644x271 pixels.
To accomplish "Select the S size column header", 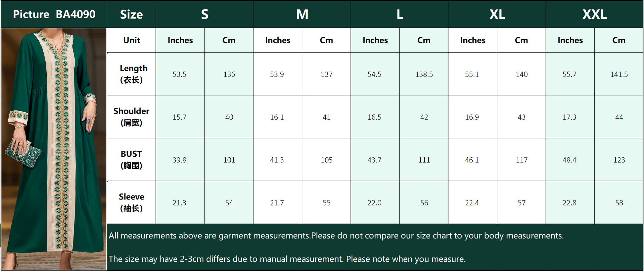I will 205,14.
